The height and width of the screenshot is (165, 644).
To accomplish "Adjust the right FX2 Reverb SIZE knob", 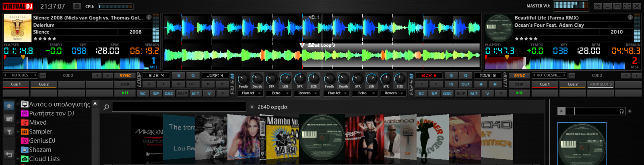I will 399,79.
